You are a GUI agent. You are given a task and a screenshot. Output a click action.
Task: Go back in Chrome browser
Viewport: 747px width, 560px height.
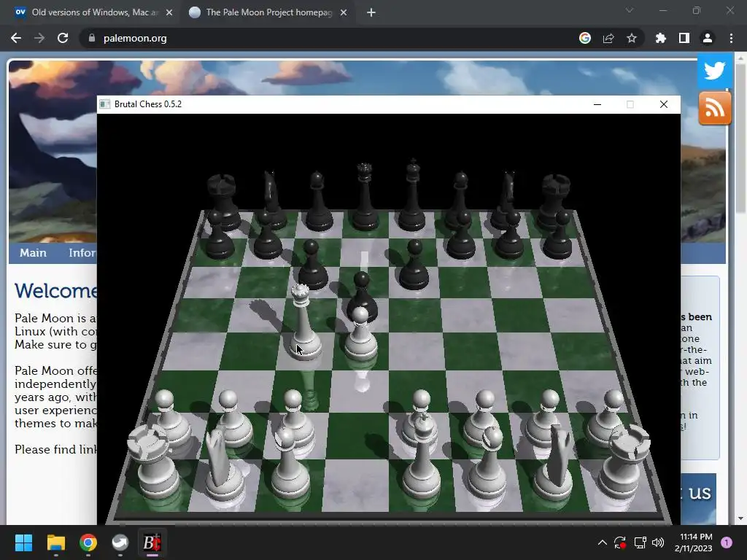16,38
